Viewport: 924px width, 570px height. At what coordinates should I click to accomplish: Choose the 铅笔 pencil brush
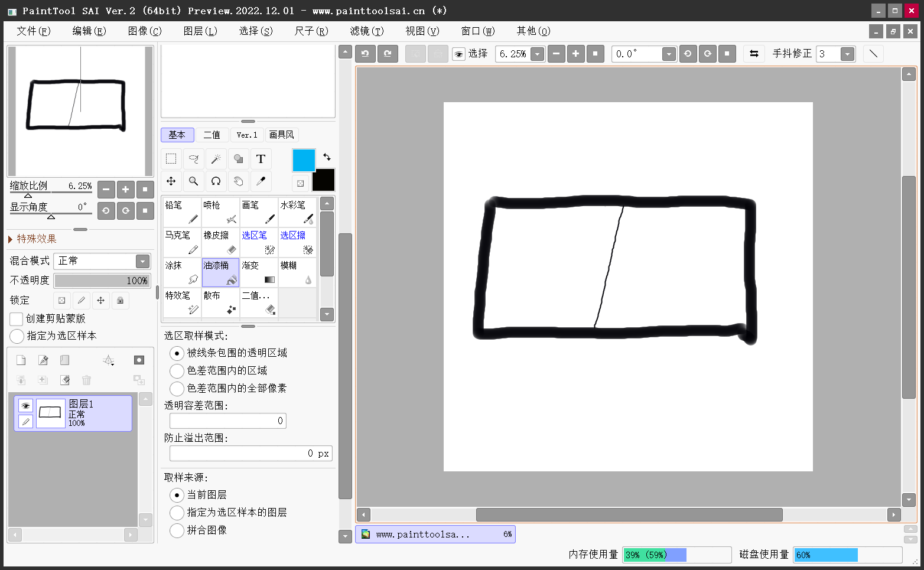coord(182,213)
